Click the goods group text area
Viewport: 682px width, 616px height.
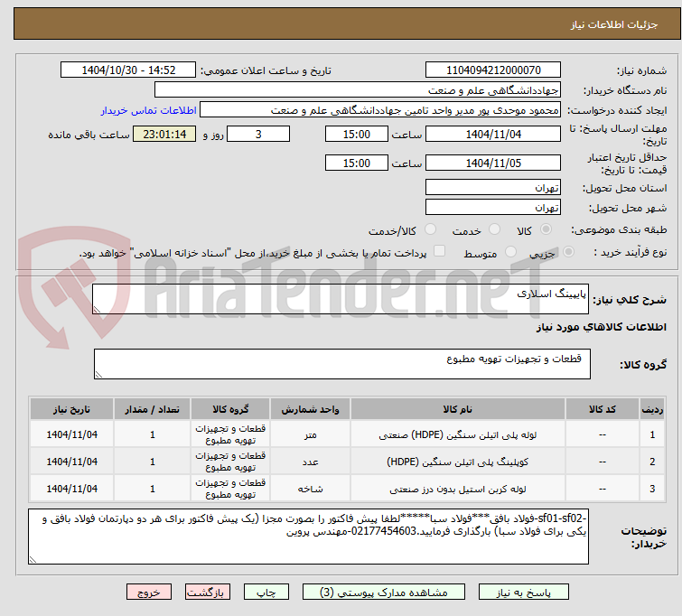point(342,364)
